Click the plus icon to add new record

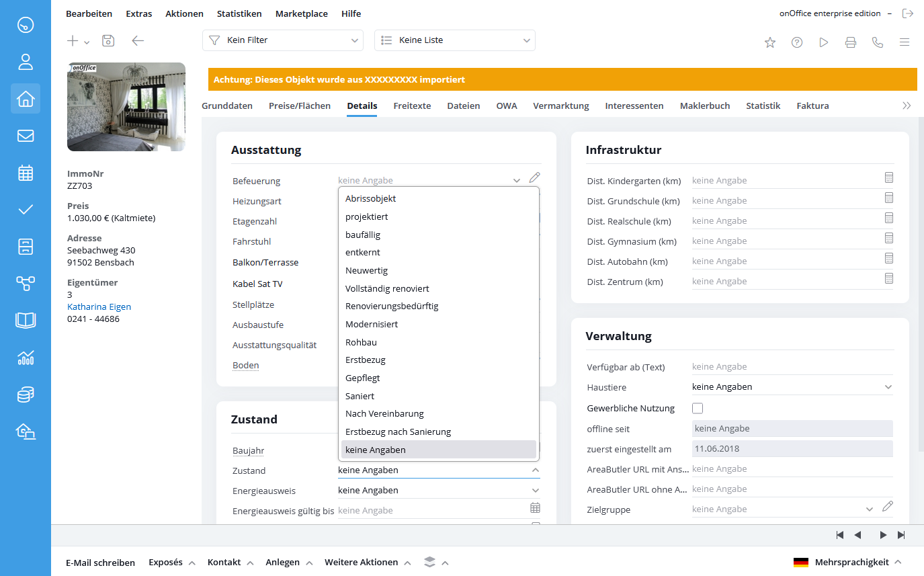[x=73, y=41]
